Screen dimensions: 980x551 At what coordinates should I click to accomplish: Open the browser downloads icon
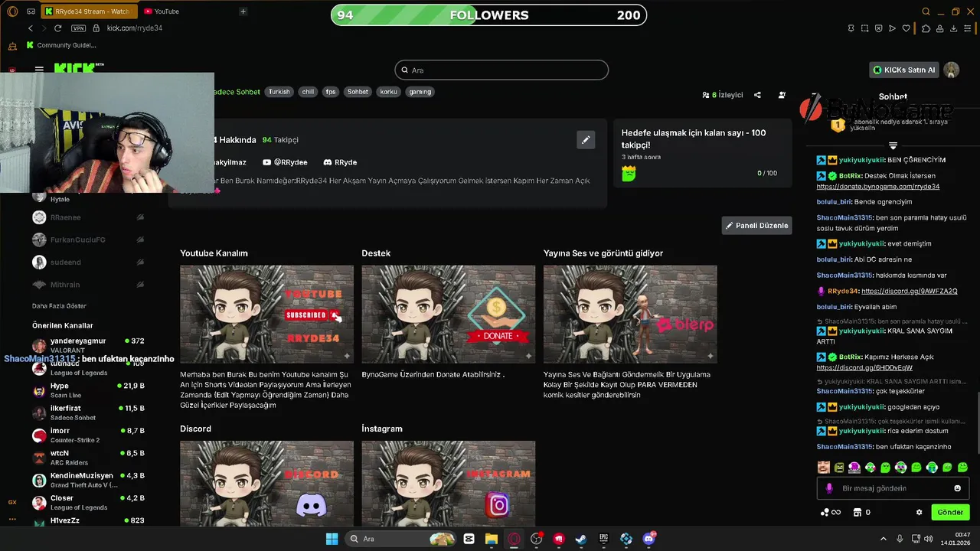point(954,28)
